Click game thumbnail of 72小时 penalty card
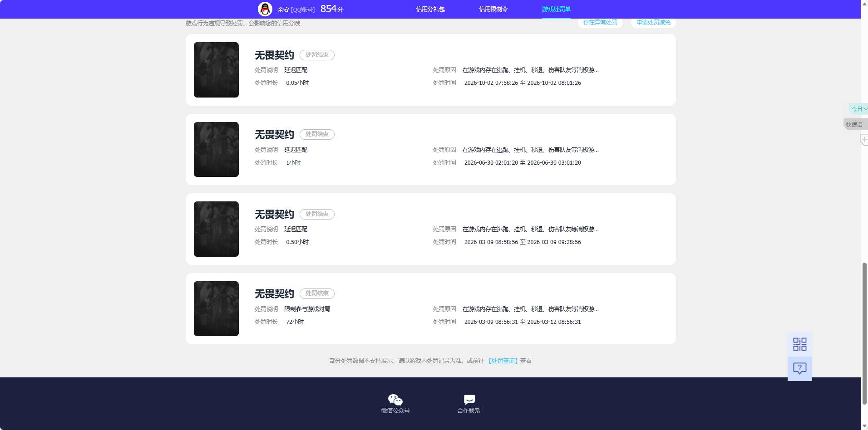 point(216,308)
